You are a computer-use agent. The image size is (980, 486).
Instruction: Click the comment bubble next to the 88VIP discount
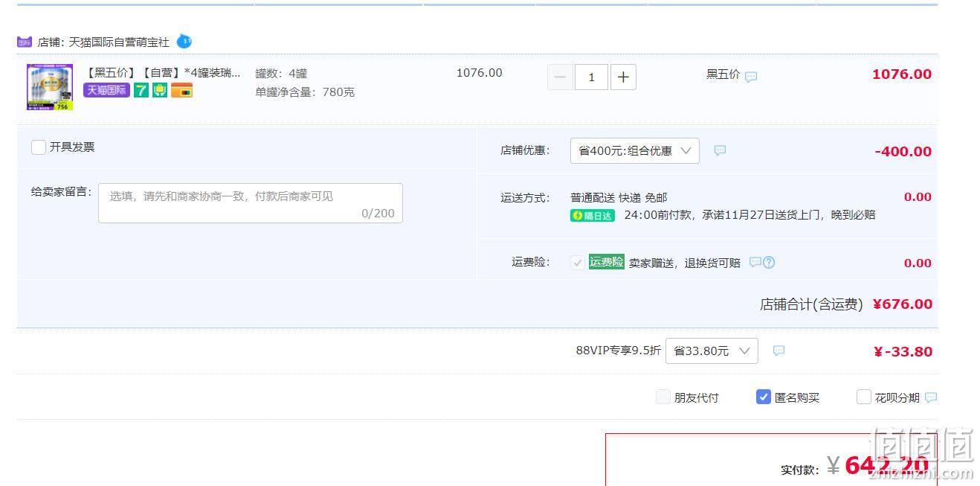point(778,351)
